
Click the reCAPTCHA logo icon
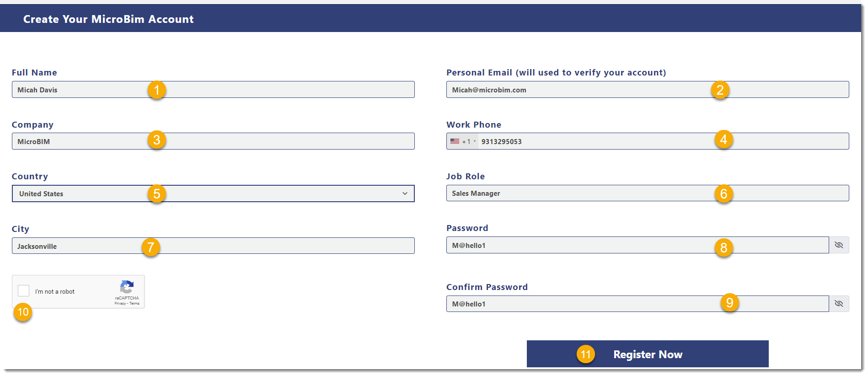click(127, 287)
